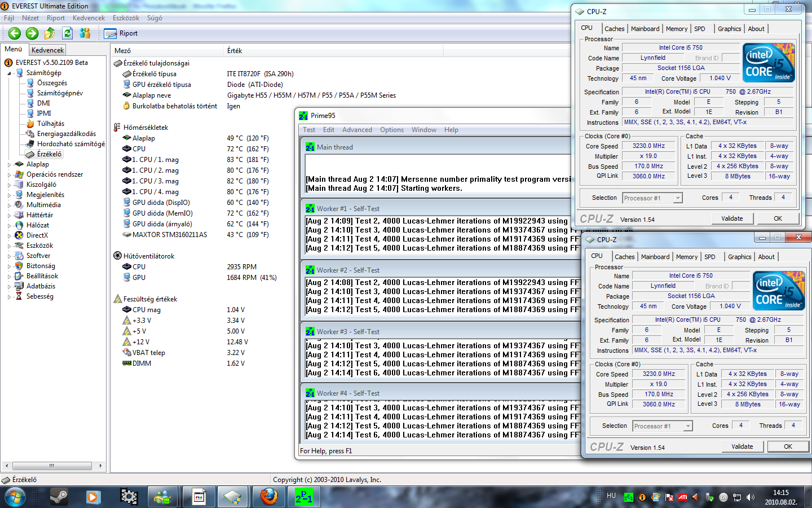Click the users icon in EVEREST toolbar
Screen dimensions: 812x508
[x=85, y=33]
